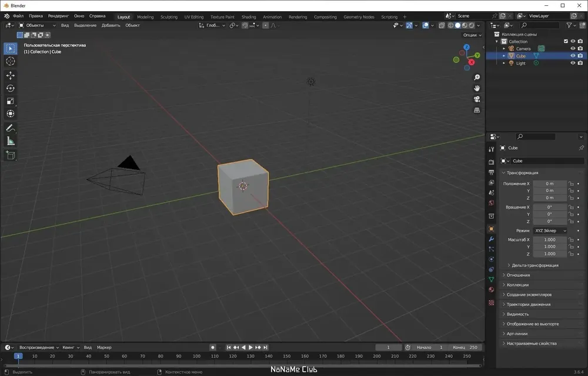
Task: Select the Scale tool in left toolbar
Action: click(x=10, y=101)
